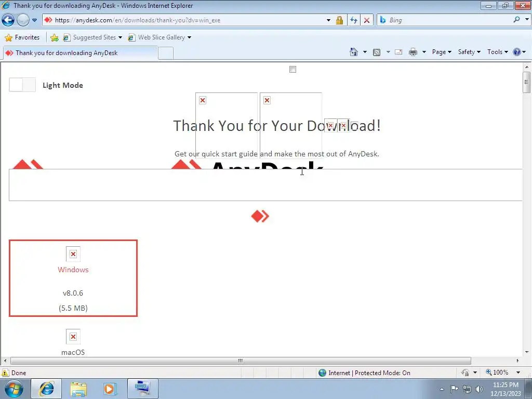Click the RSS Feeds icon
The image size is (532, 399).
[377, 52]
